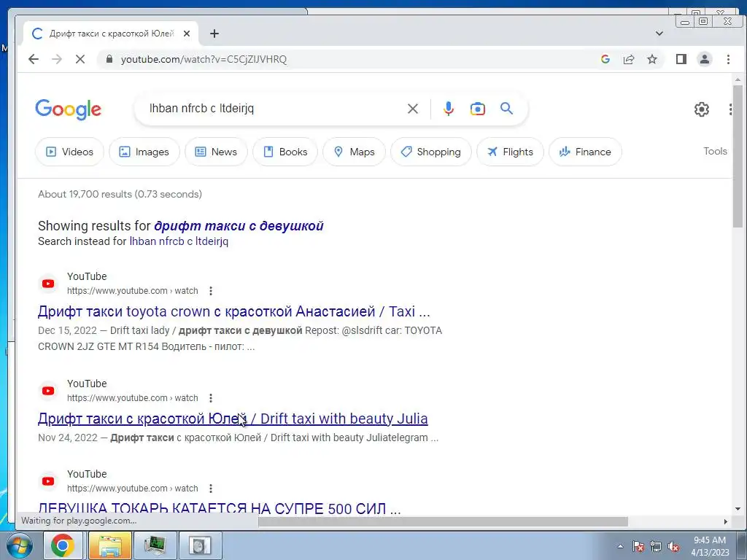
Task: Switch to News results filter
Action: pos(216,152)
